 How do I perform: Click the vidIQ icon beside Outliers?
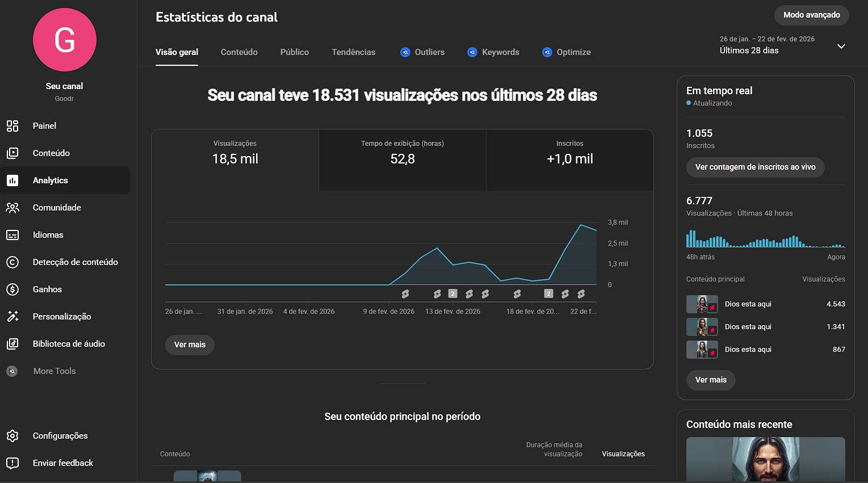405,52
